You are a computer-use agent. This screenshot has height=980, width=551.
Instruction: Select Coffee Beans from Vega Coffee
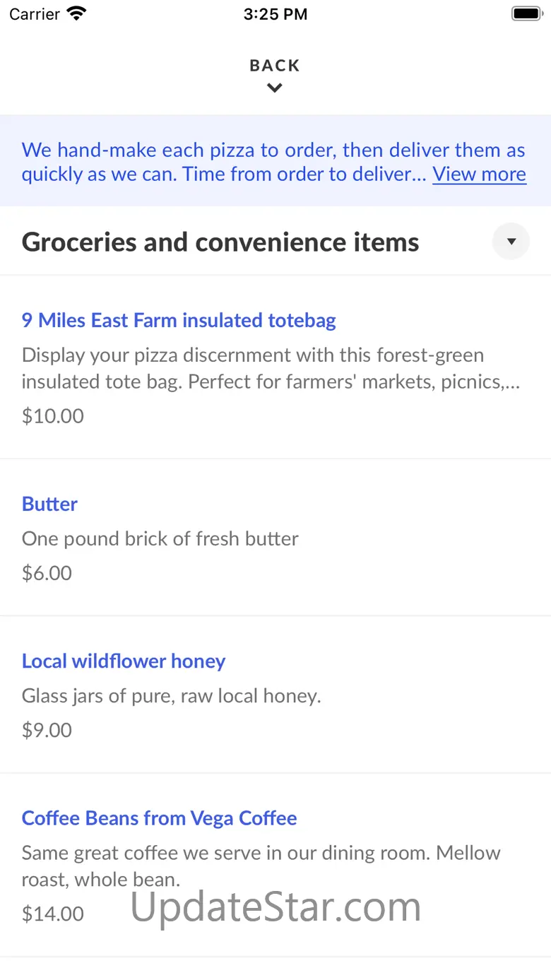point(159,817)
